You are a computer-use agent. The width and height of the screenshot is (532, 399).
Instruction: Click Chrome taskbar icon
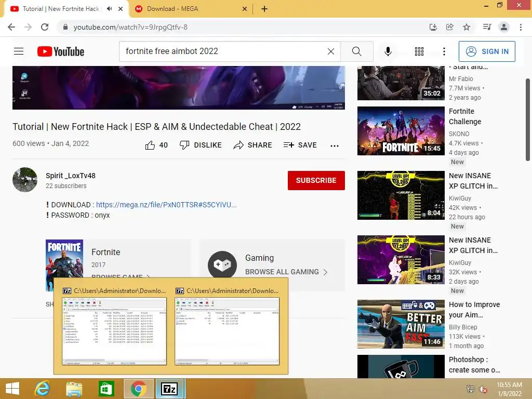pyautogui.click(x=138, y=389)
